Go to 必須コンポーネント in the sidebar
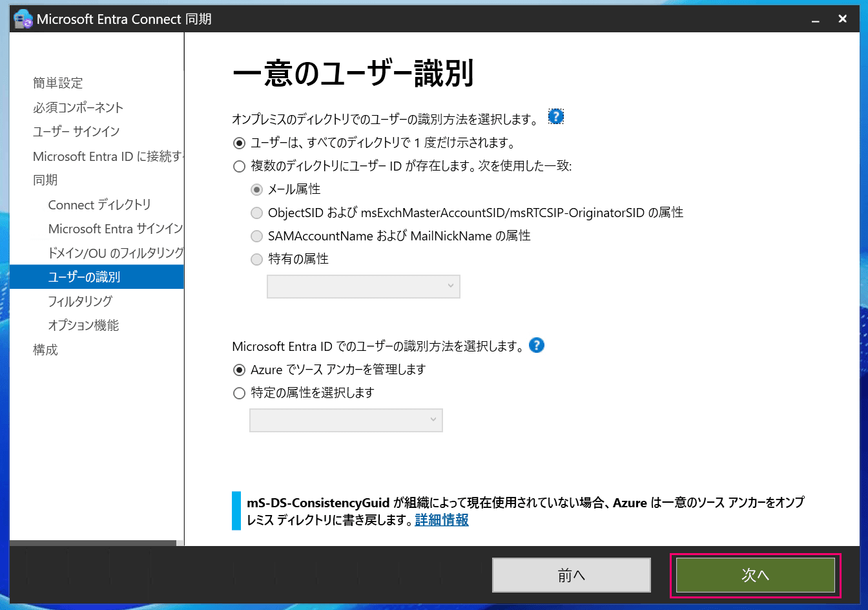This screenshot has width=868, height=610. point(78,107)
